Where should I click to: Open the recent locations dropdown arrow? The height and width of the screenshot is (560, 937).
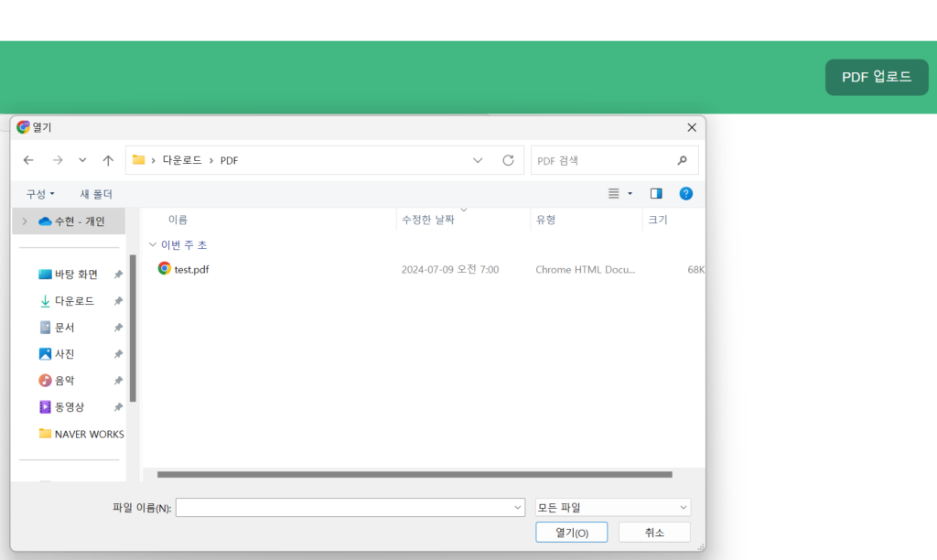[x=82, y=160]
